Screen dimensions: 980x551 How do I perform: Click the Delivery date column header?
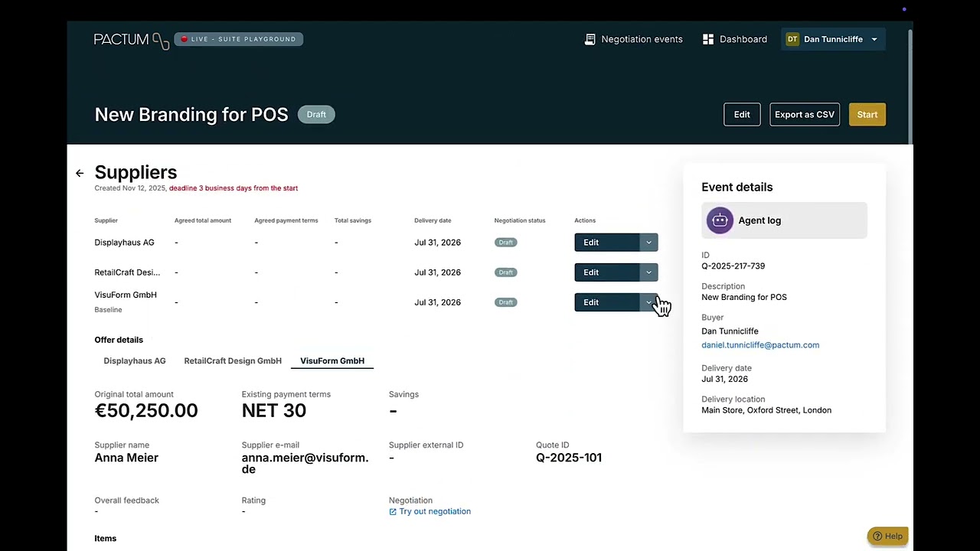433,220
